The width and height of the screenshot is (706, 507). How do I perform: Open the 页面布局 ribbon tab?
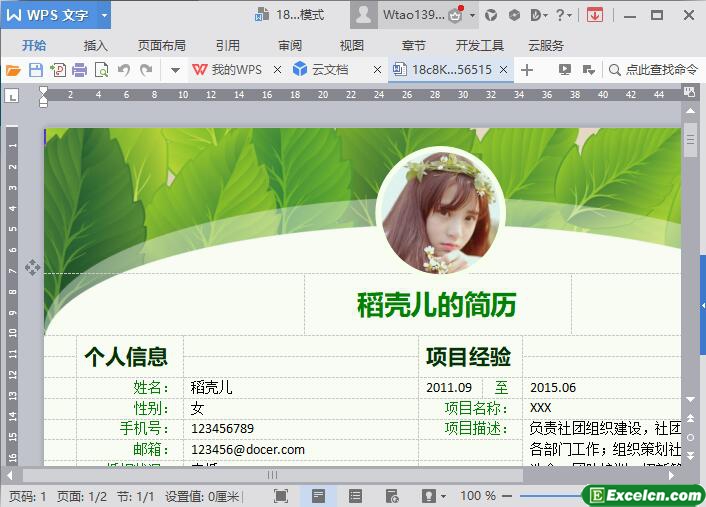(x=162, y=45)
